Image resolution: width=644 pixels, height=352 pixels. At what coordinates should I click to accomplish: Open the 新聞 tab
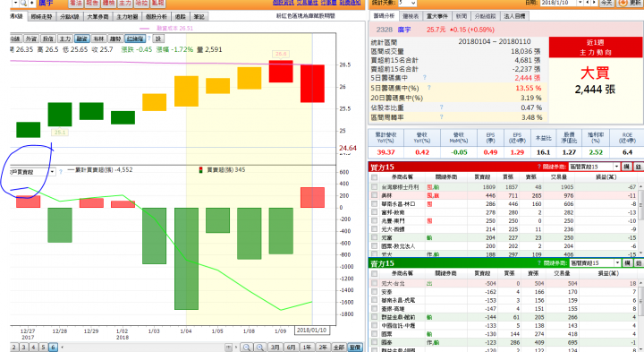[x=462, y=16]
